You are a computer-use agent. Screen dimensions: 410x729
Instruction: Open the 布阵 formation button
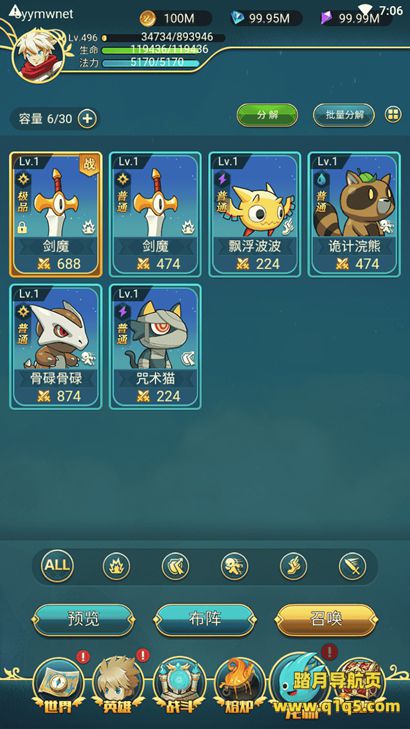205,620
